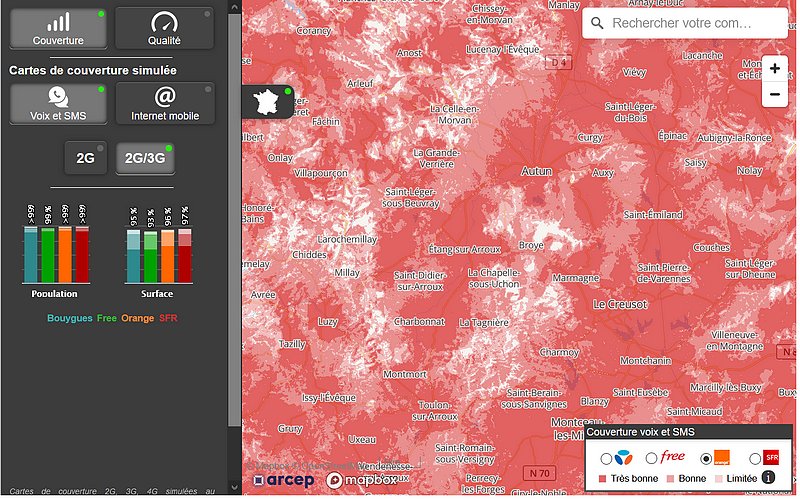Click Larochemillay on the map

[347, 239]
